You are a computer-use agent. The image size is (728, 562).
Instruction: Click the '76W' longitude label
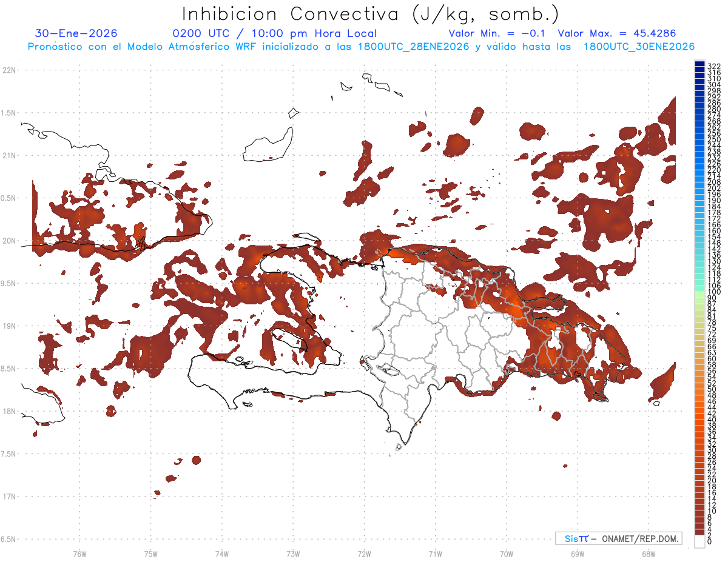point(79,554)
